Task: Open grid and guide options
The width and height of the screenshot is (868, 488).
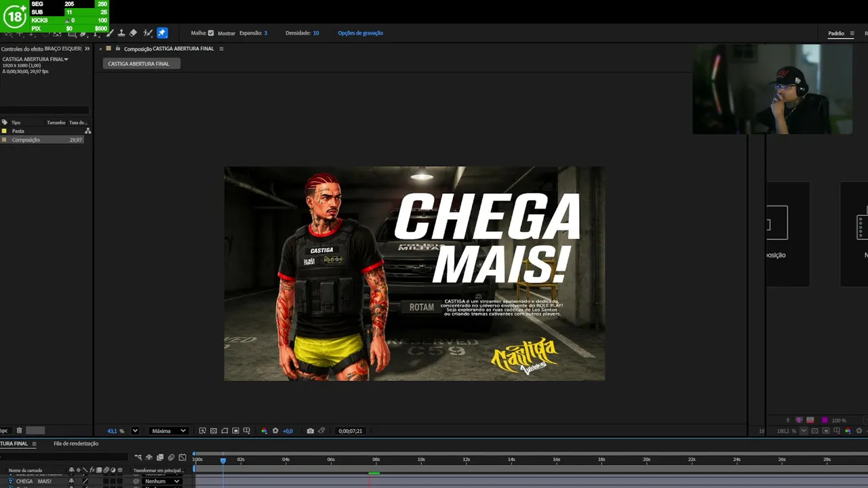Action: pyautogui.click(x=247, y=431)
